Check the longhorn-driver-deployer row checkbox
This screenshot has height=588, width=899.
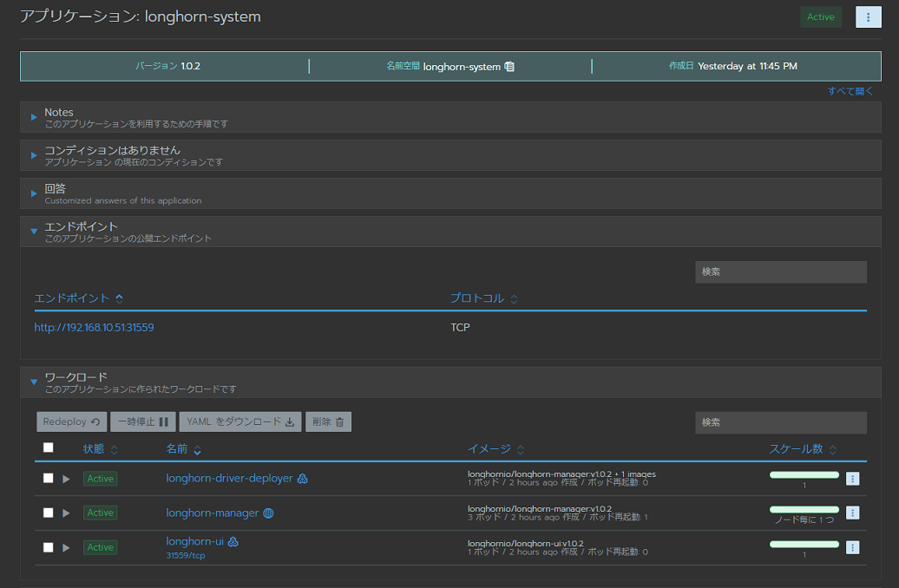(49, 478)
